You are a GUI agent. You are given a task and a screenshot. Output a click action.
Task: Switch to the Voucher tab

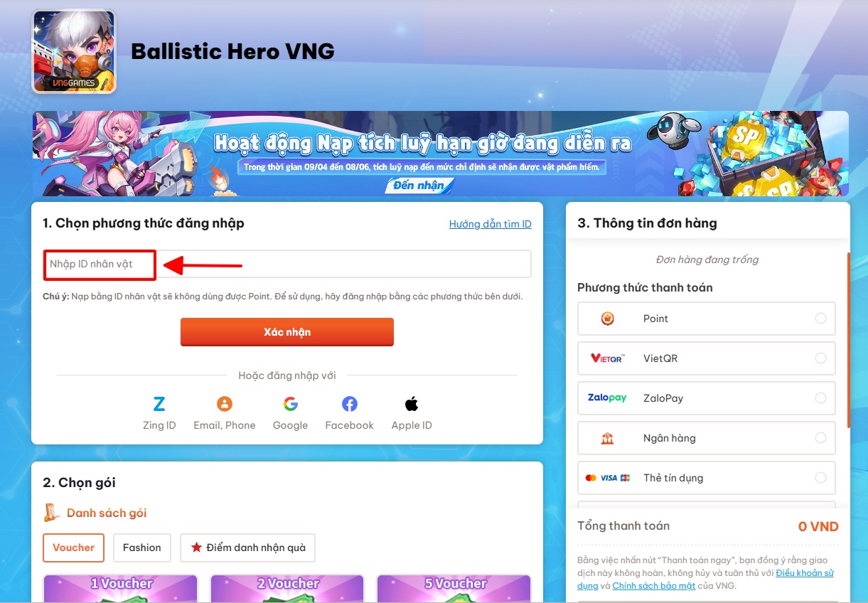[73, 548]
